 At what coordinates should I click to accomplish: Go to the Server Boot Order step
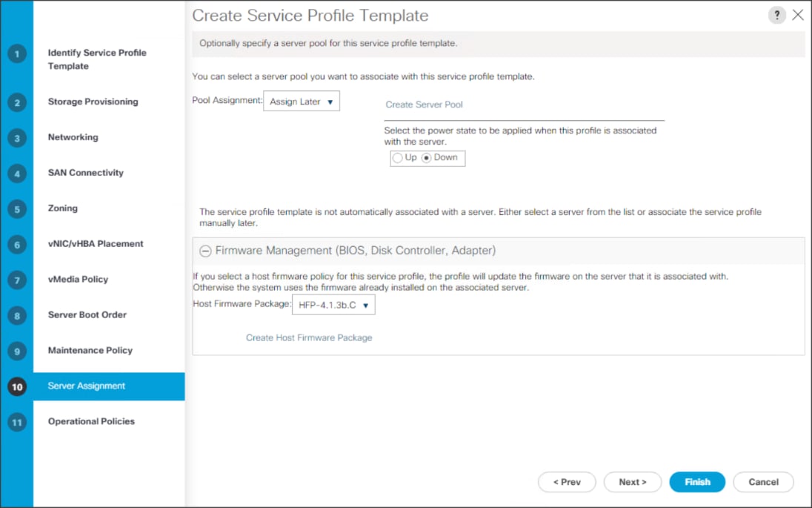(87, 314)
